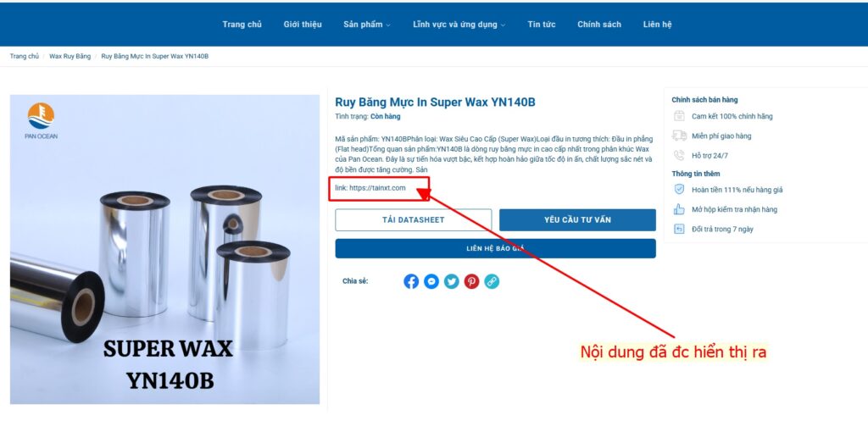
Task: Share product on Twitter icon
Action: (452, 281)
